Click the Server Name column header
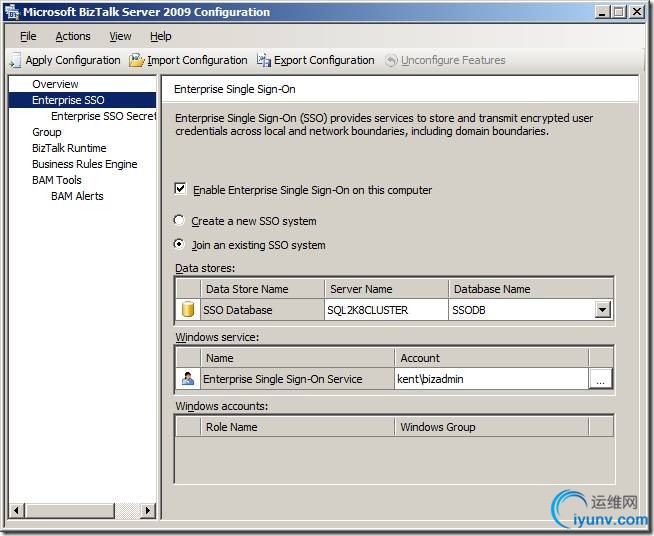The height and width of the screenshot is (536, 654). click(386, 289)
